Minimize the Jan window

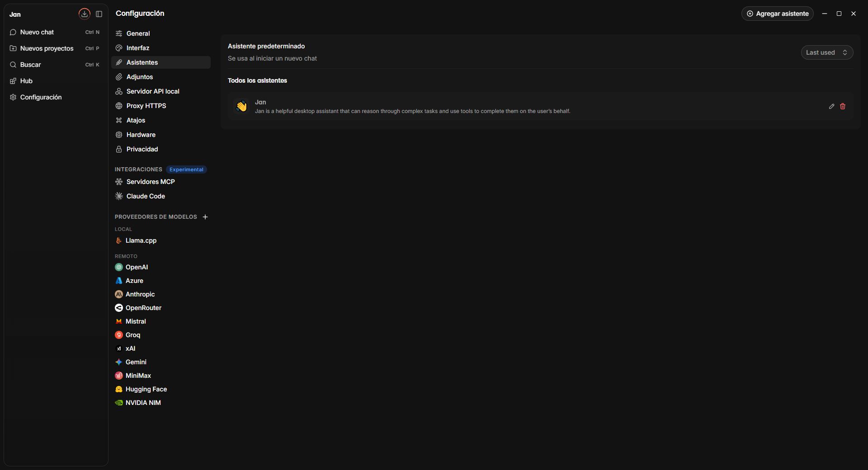point(825,14)
